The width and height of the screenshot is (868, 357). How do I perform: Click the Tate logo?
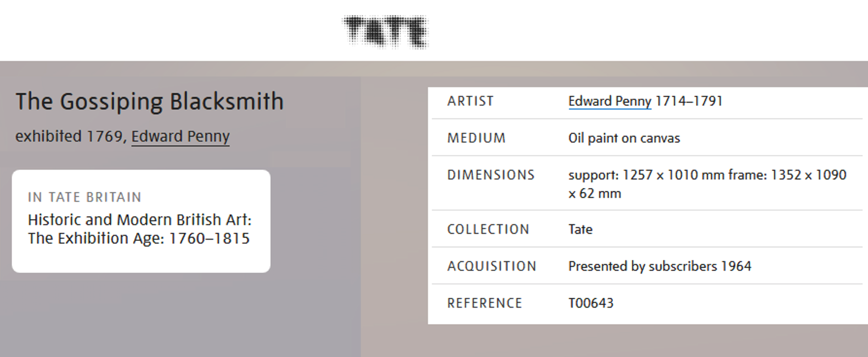pyautogui.click(x=385, y=31)
